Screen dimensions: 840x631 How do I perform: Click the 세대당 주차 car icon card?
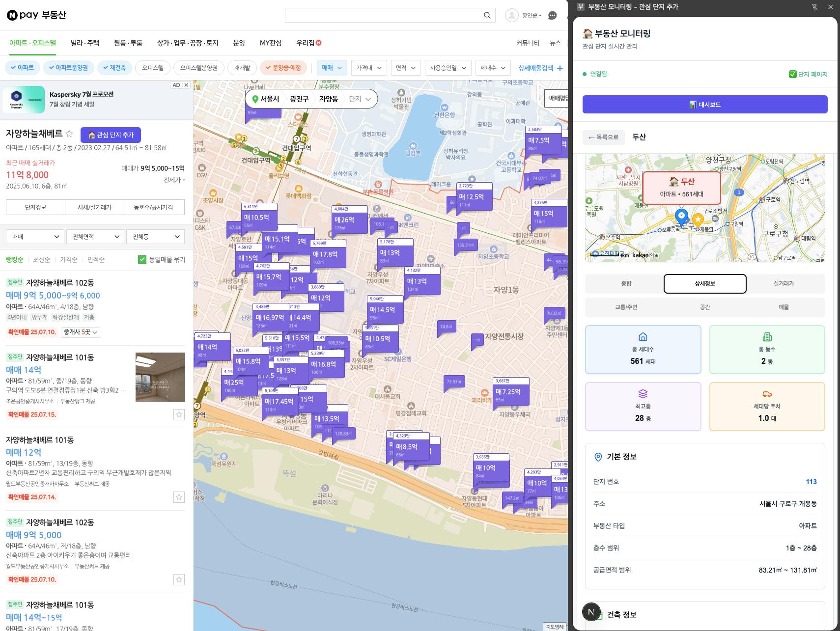pyautogui.click(x=767, y=407)
